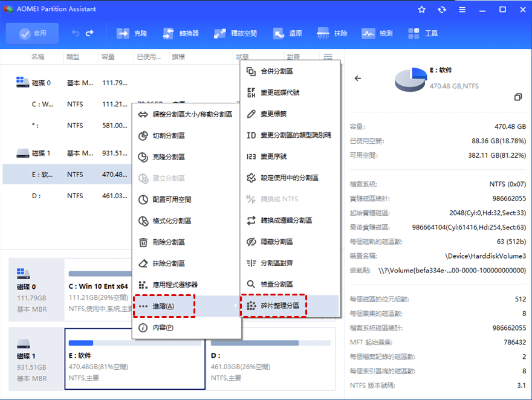The height and width of the screenshot is (400, 532).
Task: Expand the 進階(A) advanced submenu
Action: pyautogui.click(x=186, y=306)
